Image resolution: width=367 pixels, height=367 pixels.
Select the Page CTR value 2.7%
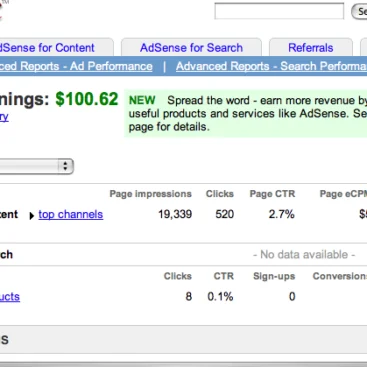[x=282, y=214]
